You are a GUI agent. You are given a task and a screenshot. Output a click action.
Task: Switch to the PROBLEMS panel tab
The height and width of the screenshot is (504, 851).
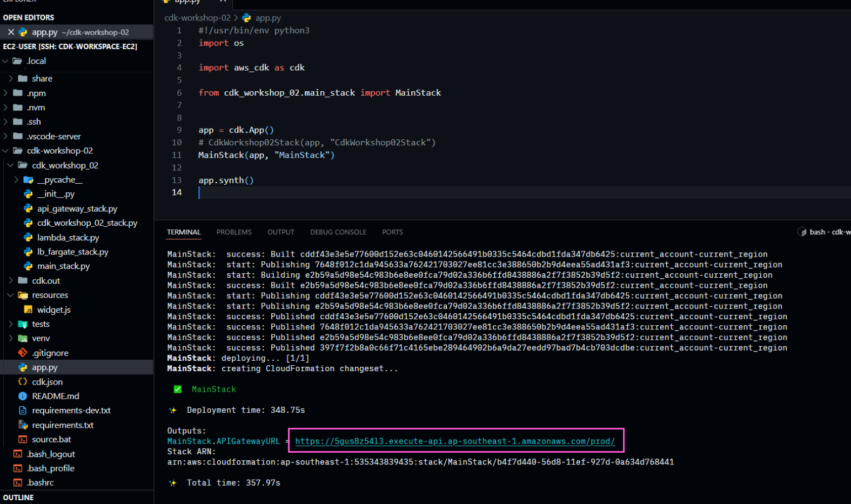click(x=234, y=232)
